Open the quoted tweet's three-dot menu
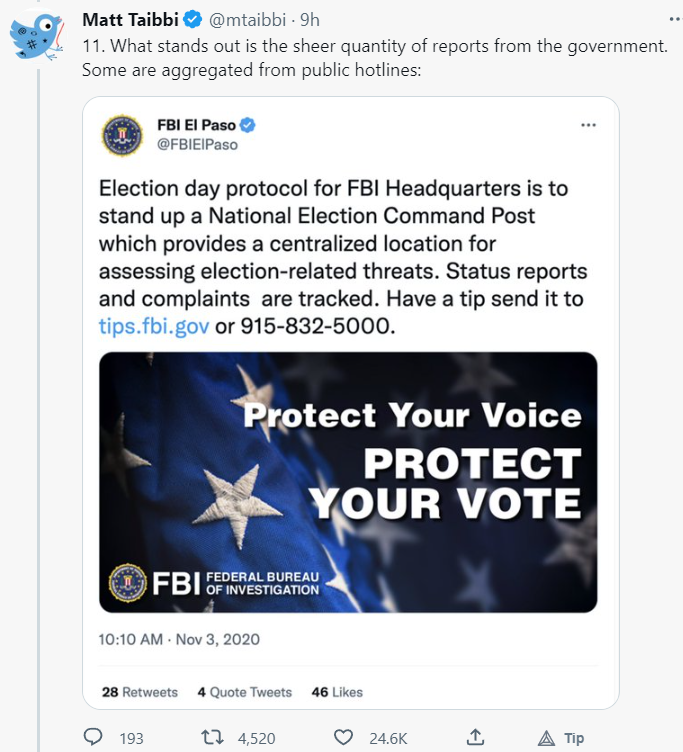The width and height of the screenshot is (683, 752). [x=588, y=125]
